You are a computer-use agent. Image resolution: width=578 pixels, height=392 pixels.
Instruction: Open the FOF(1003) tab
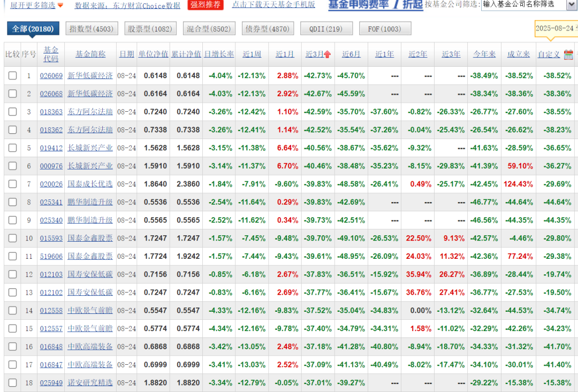point(385,29)
